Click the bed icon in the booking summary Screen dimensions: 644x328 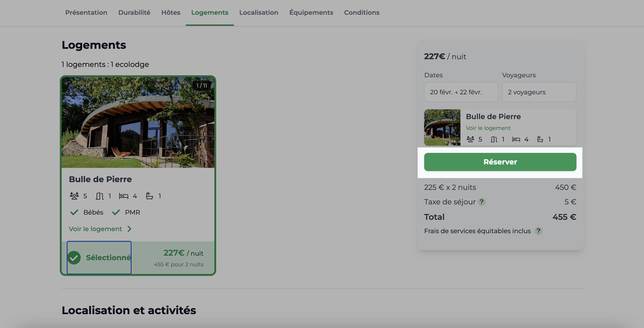(x=516, y=139)
